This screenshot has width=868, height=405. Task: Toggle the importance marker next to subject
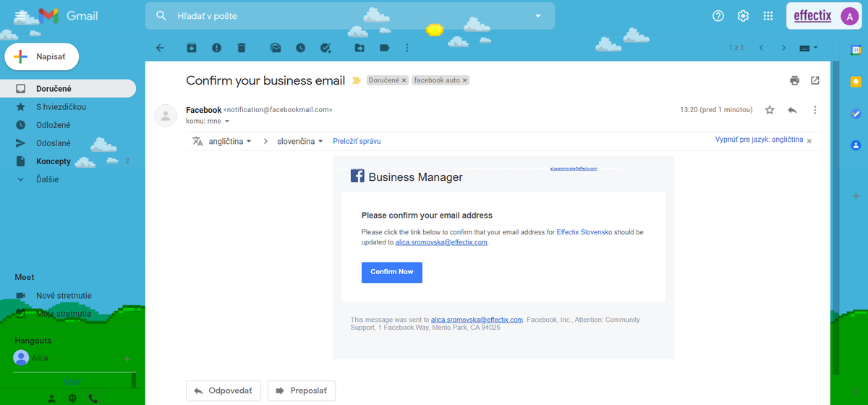(x=356, y=81)
